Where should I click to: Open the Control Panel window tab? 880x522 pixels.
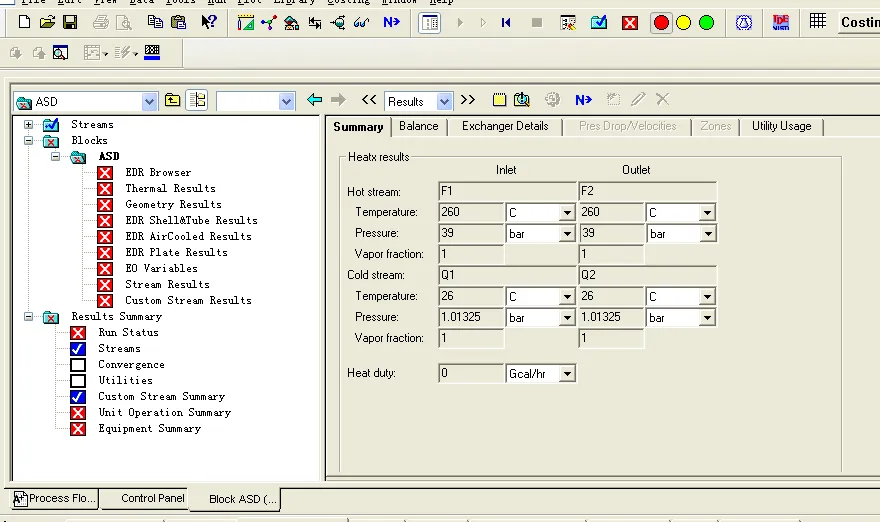(x=153, y=498)
